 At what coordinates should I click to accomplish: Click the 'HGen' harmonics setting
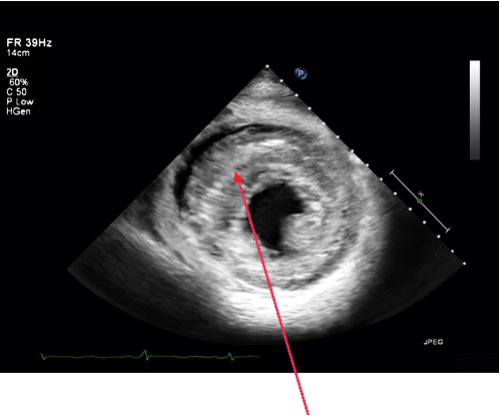pos(19,111)
